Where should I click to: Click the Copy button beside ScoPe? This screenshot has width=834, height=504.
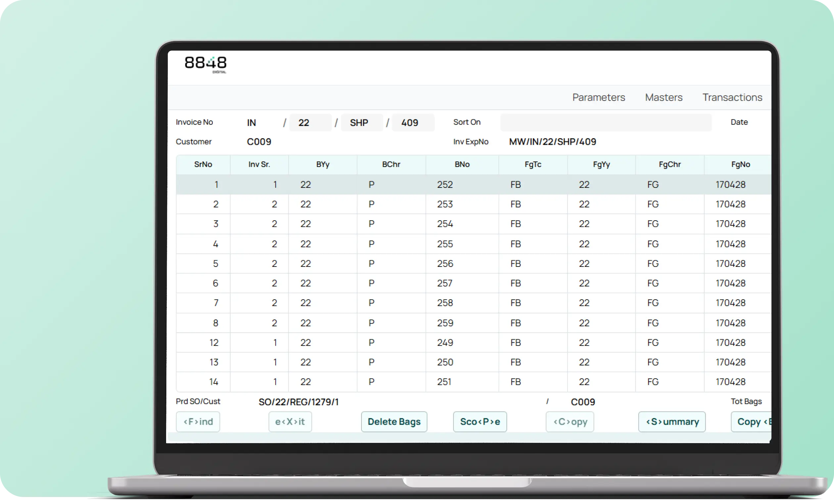[x=570, y=421]
